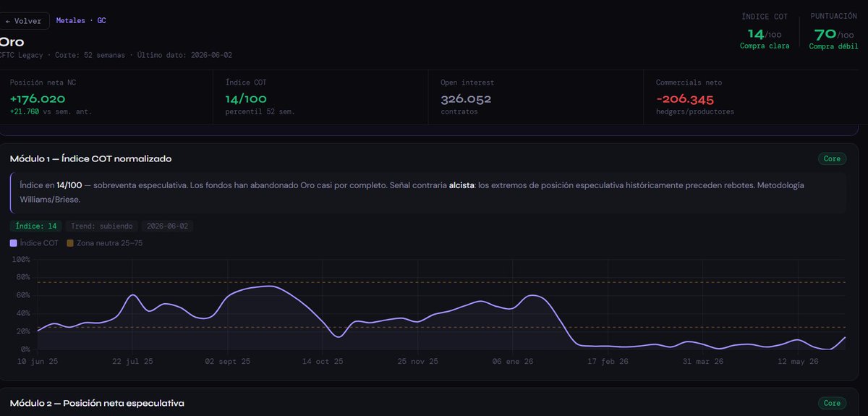
Task: Click the chart date label 25 nov 25
Action: 417,361
